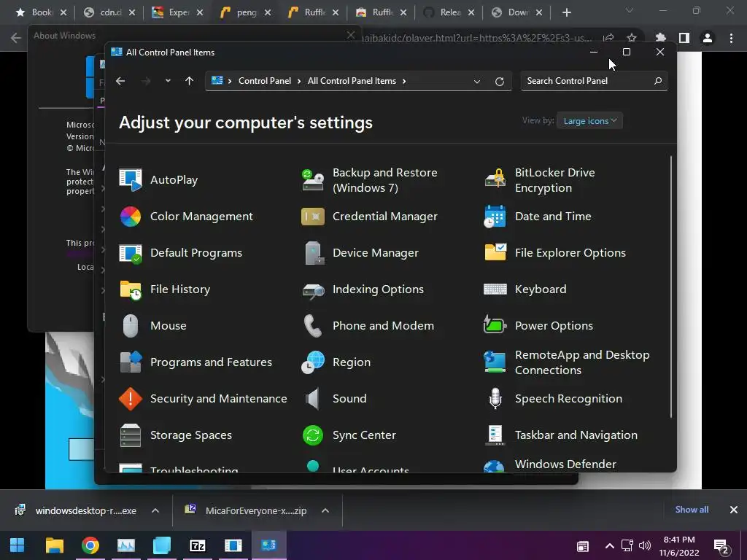Screen dimensions: 747x560
Task: Click the Region globe icon
Action: tap(312, 362)
